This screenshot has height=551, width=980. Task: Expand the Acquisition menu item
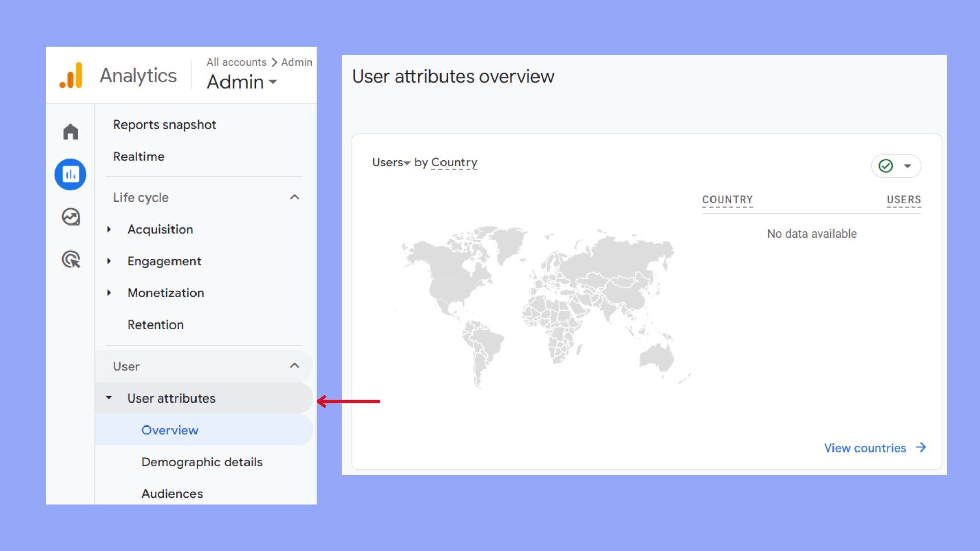pos(160,229)
